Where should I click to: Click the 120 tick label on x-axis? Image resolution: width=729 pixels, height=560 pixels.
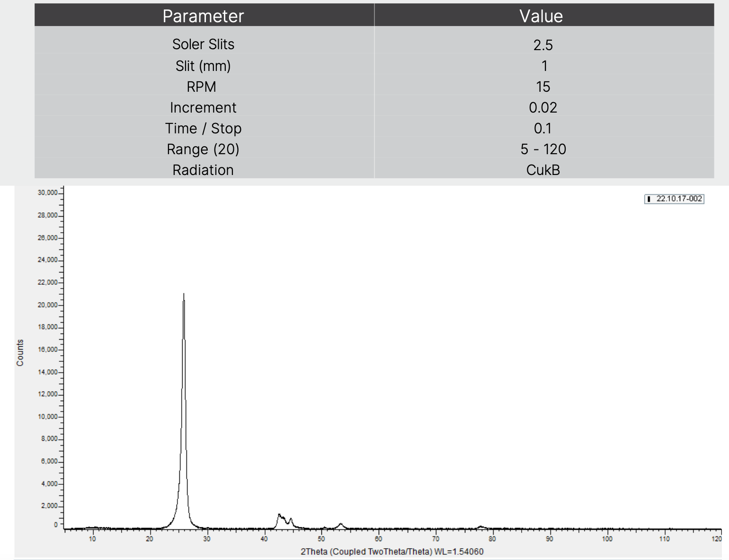pos(717,539)
